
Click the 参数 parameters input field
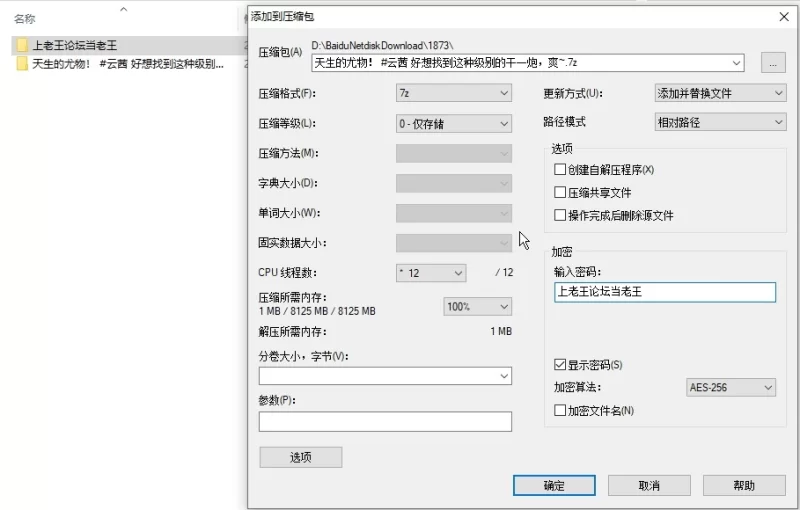(x=385, y=422)
